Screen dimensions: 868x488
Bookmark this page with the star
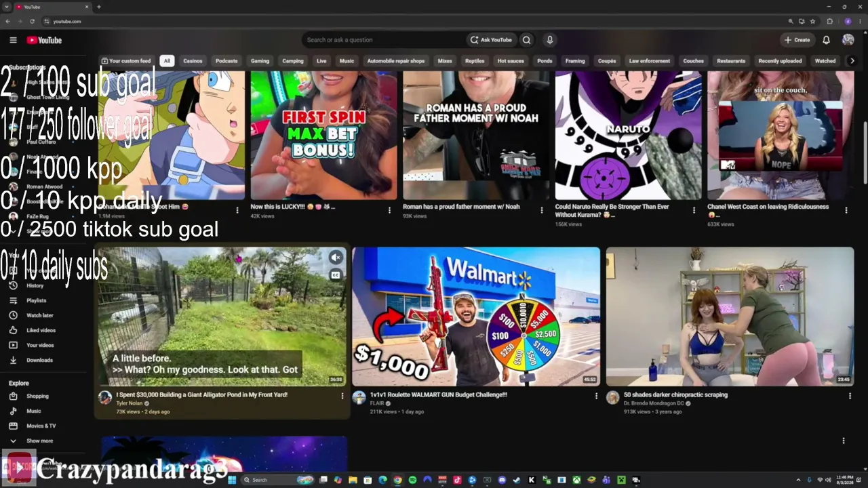pos(812,21)
